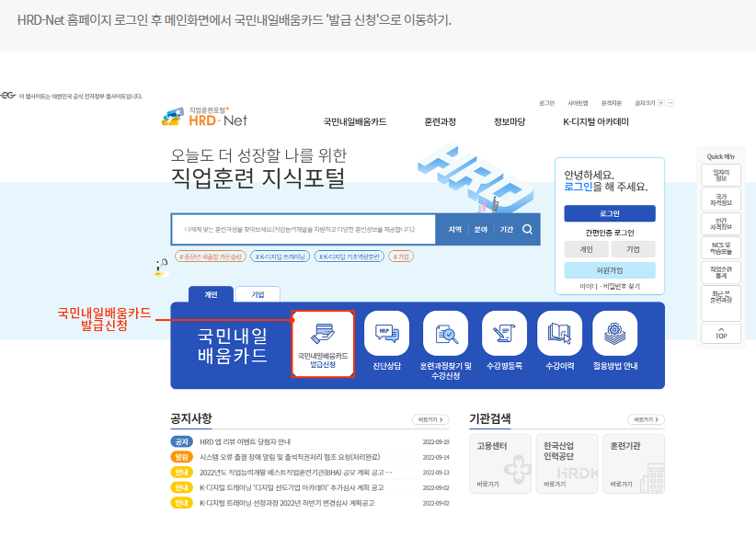Click the 공지사항 heading

coord(191,418)
